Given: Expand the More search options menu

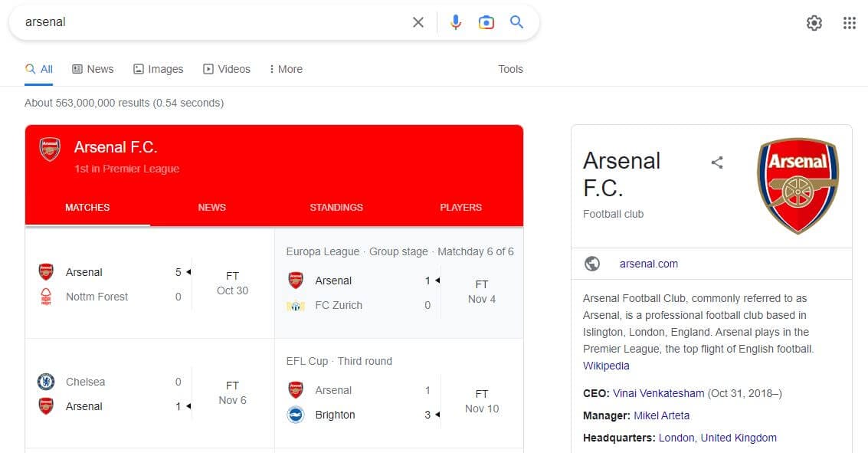Looking at the screenshot, I should click(286, 69).
